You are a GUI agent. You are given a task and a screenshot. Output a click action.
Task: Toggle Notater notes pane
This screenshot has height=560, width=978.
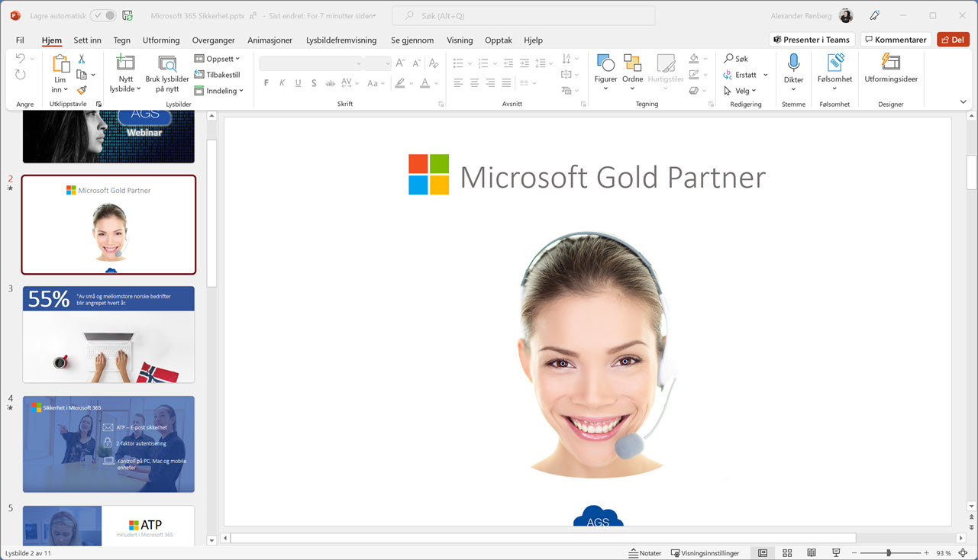645,553
